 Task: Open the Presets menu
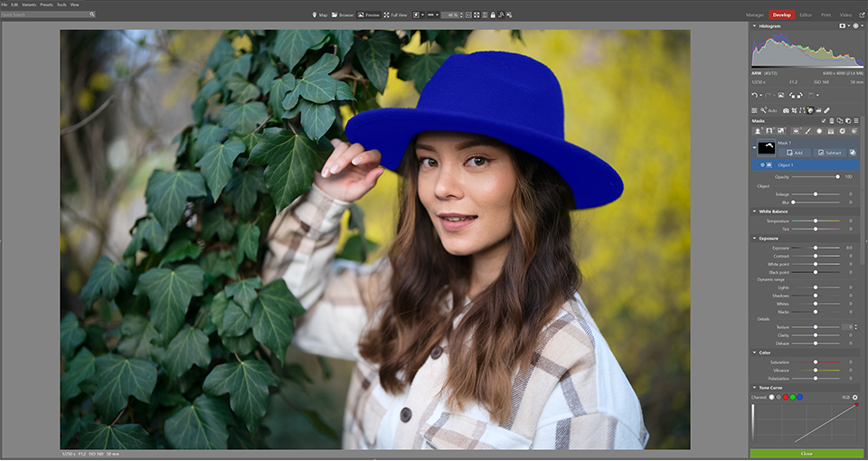(46, 5)
